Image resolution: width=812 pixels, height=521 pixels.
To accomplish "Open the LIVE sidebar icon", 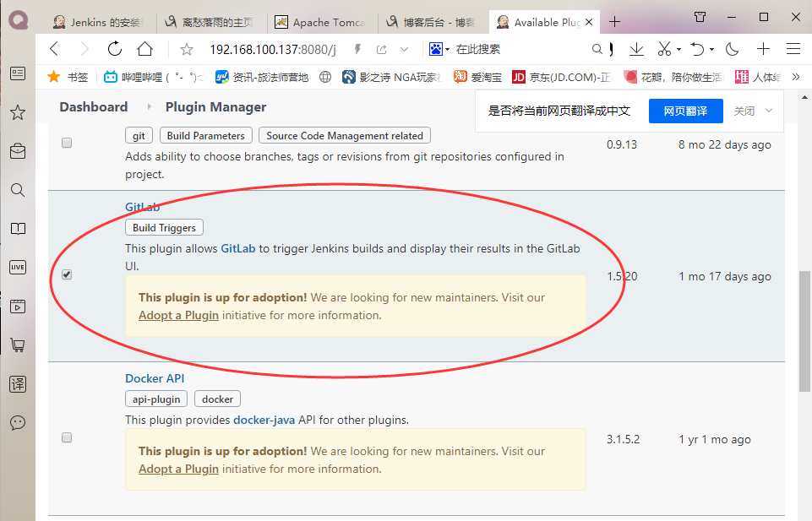I will pyautogui.click(x=18, y=268).
